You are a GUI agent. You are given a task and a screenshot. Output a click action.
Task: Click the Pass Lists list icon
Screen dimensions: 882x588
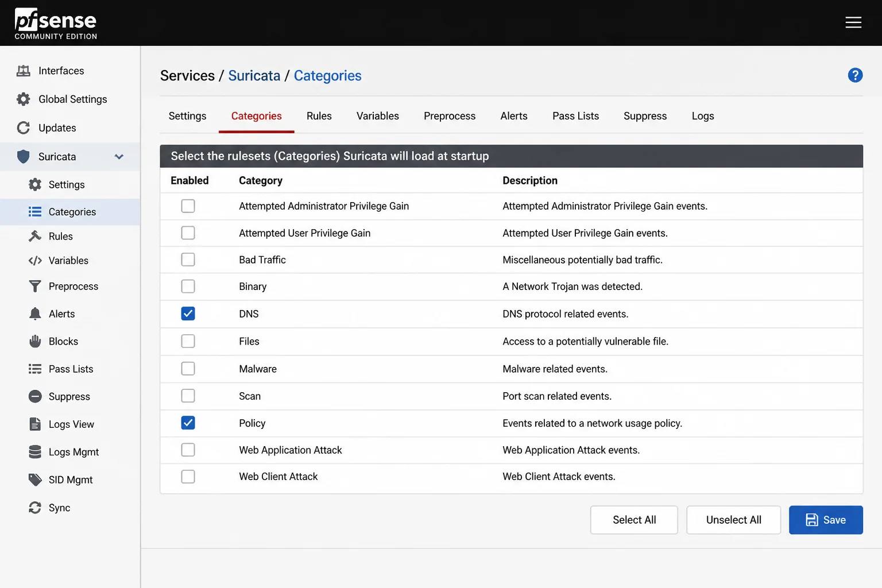tap(35, 369)
